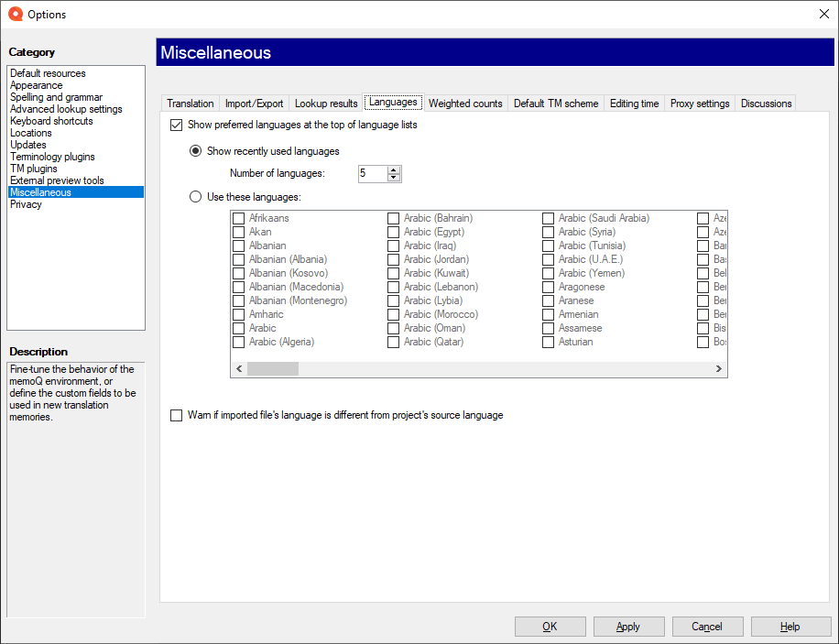Uncheck Show preferred languages at the top
Image resolution: width=839 pixels, height=644 pixels.
(176, 125)
